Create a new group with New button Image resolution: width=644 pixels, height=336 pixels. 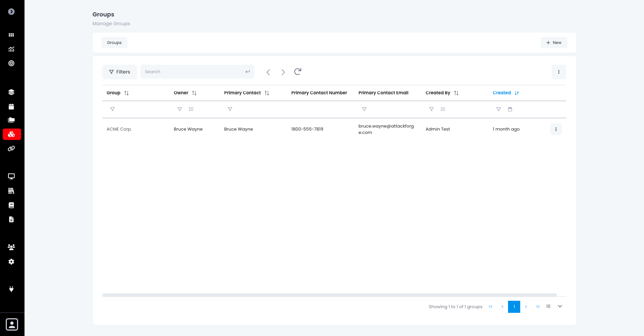point(553,42)
